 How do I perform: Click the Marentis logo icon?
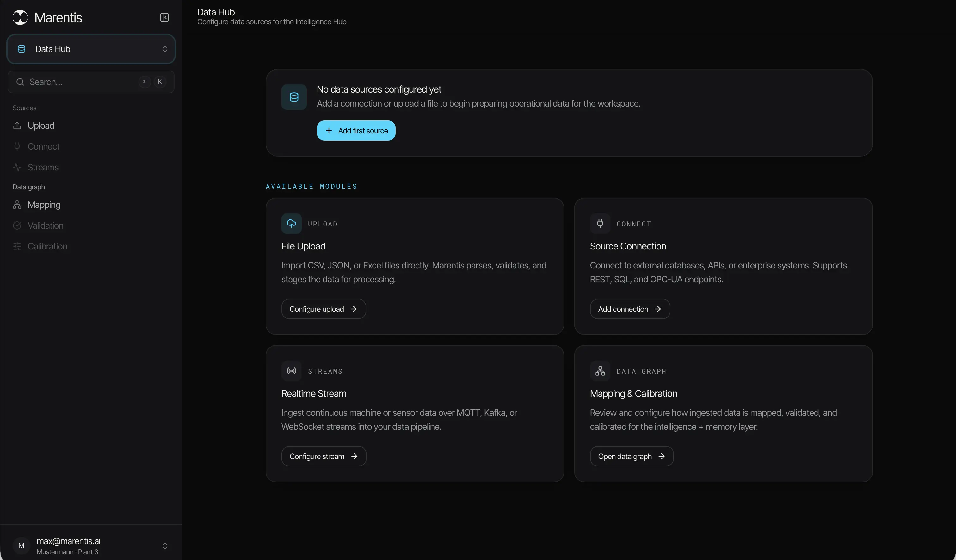click(x=20, y=17)
